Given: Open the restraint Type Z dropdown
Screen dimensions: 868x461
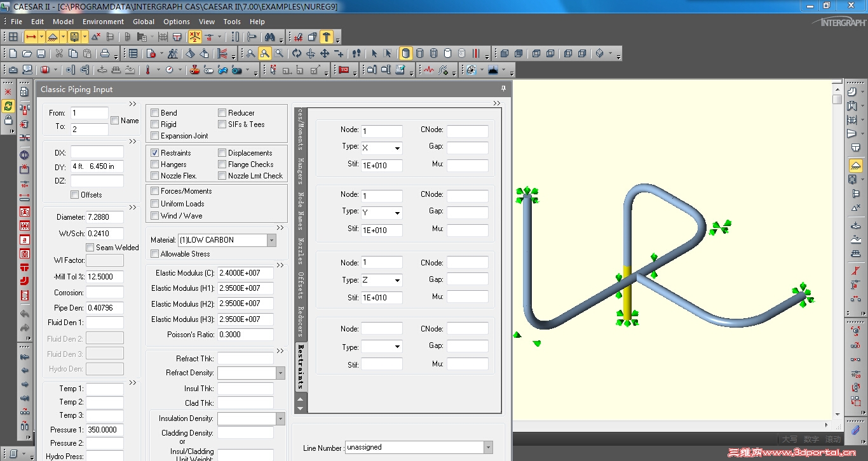Looking at the screenshot, I should (397, 281).
